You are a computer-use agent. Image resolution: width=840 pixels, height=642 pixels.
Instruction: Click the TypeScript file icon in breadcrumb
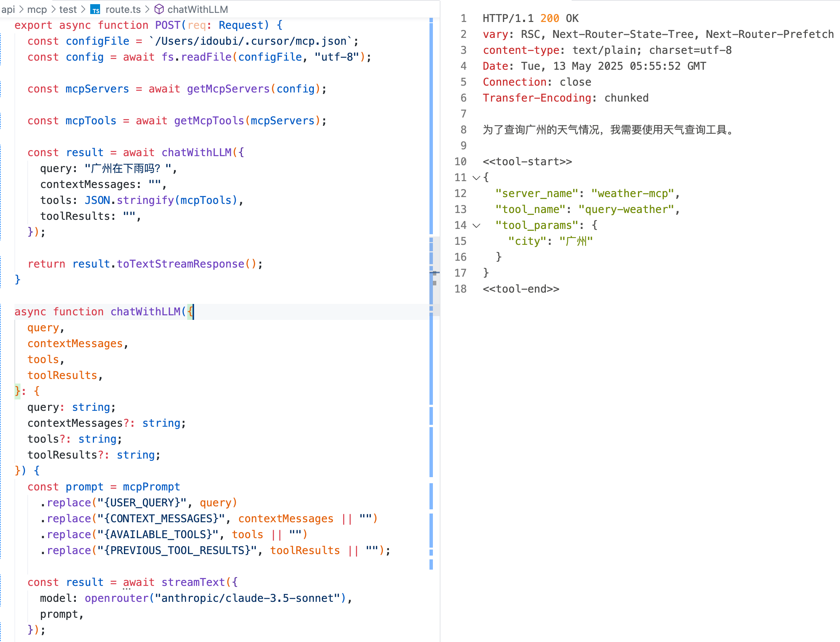pyautogui.click(x=95, y=9)
